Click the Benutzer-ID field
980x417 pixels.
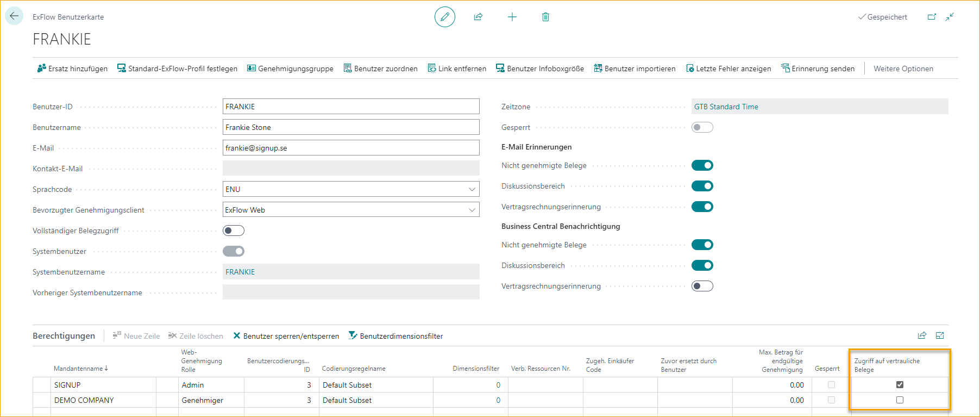tap(351, 107)
